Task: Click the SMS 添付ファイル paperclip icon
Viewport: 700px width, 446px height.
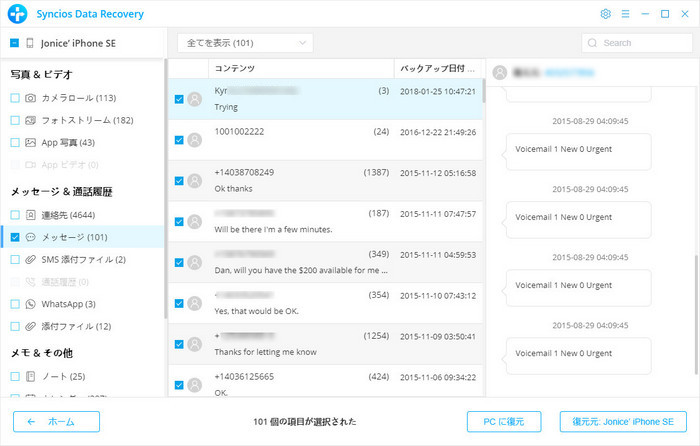Action: [30, 259]
